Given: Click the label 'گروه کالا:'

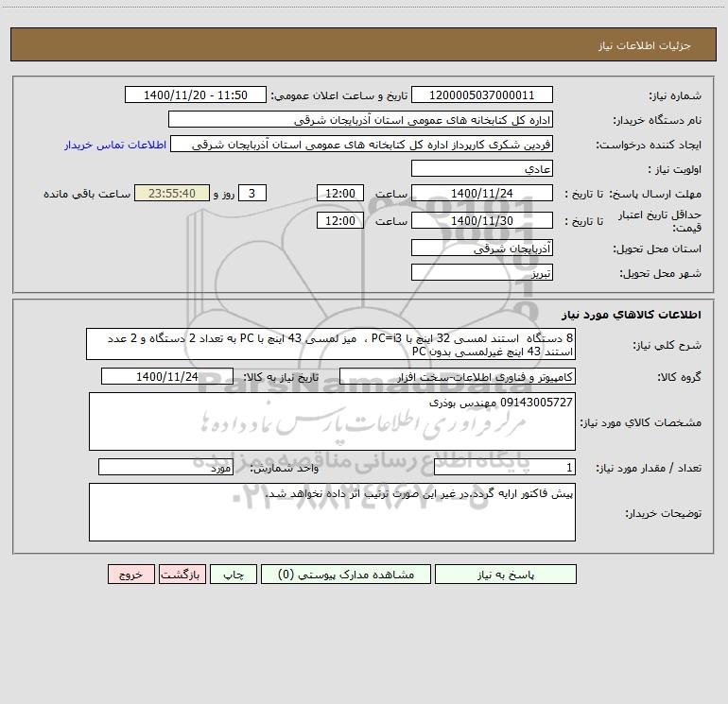Looking at the screenshot, I should (679, 378).
